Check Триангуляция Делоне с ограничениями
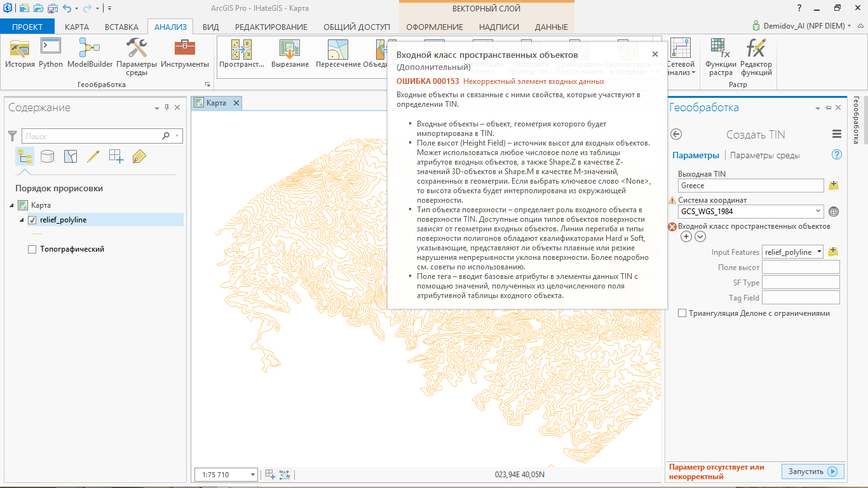Viewport: 868px width, 488px height. (682, 313)
